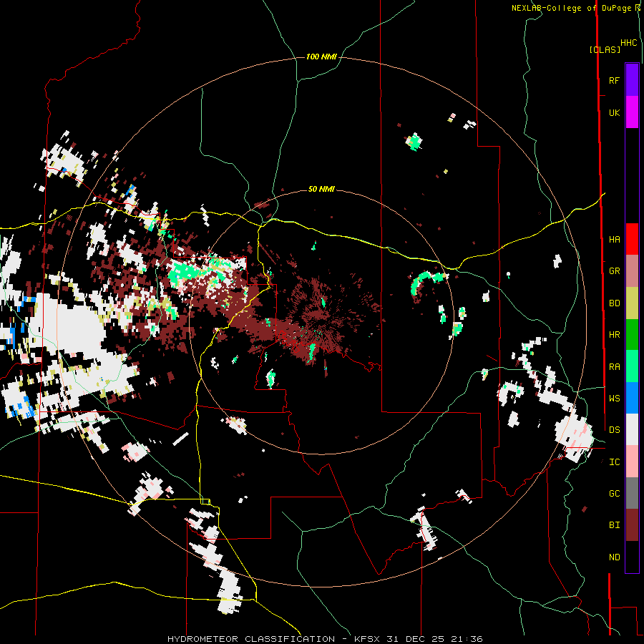
Task: Click the blue WS legend color swatch
Action: [x=632, y=398]
